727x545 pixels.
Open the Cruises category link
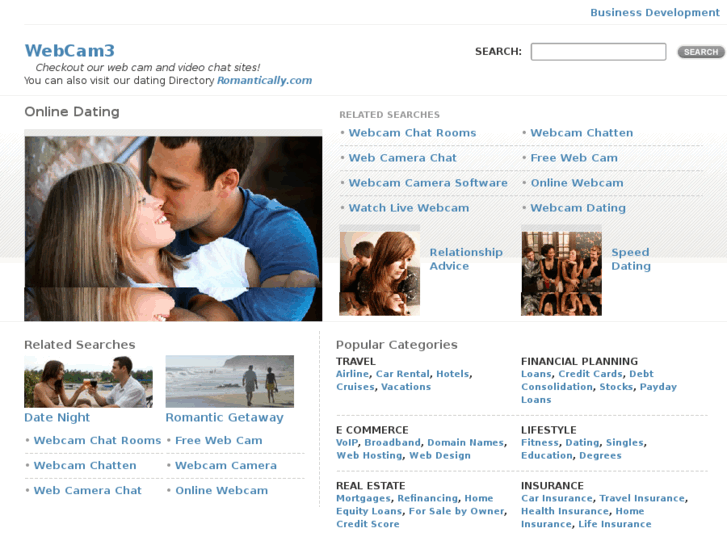pyautogui.click(x=355, y=387)
